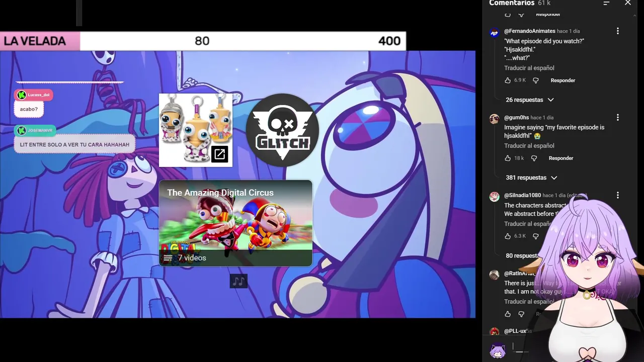The width and height of the screenshot is (644, 362).
Task: Expand 26 respuestas thread
Action: point(530,100)
